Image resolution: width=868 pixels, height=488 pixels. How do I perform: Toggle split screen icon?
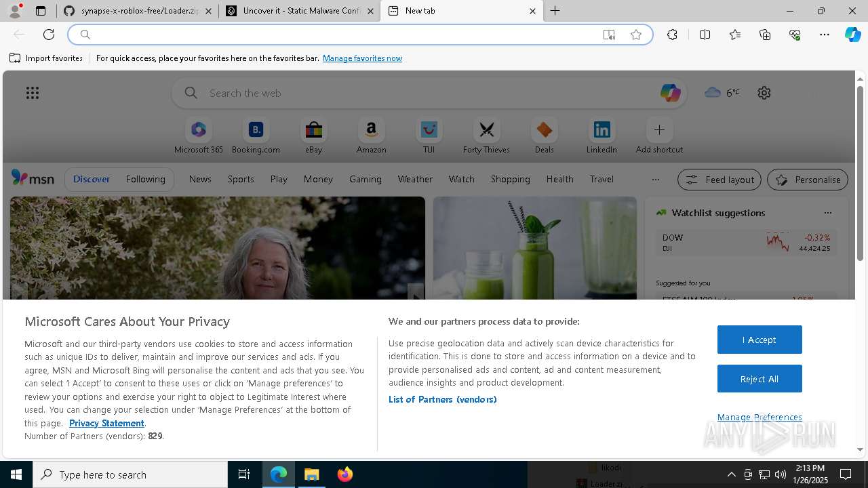coord(705,35)
